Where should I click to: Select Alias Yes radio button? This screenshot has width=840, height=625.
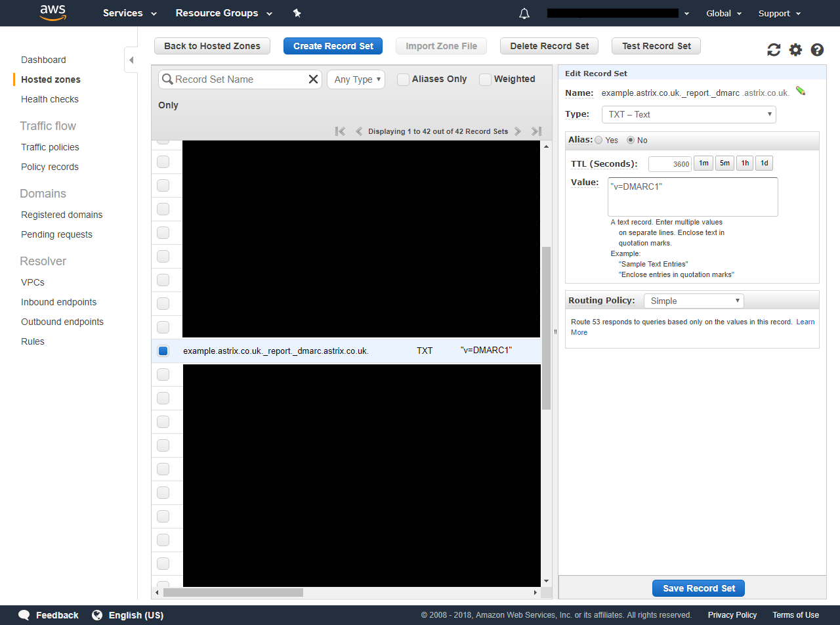pos(598,140)
